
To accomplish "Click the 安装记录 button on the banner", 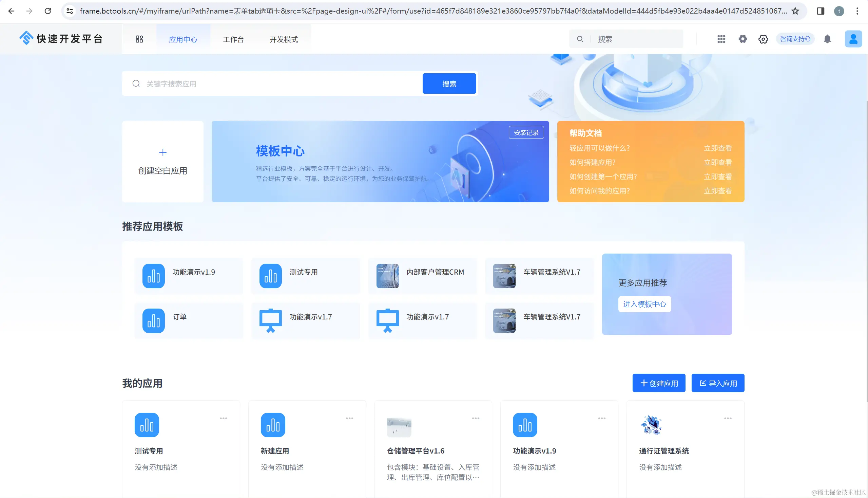I will (x=526, y=133).
